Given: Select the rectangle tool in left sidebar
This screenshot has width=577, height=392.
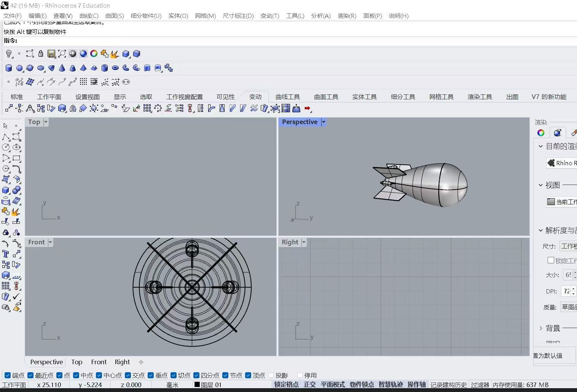Looking at the screenshot, I should click(16, 158).
